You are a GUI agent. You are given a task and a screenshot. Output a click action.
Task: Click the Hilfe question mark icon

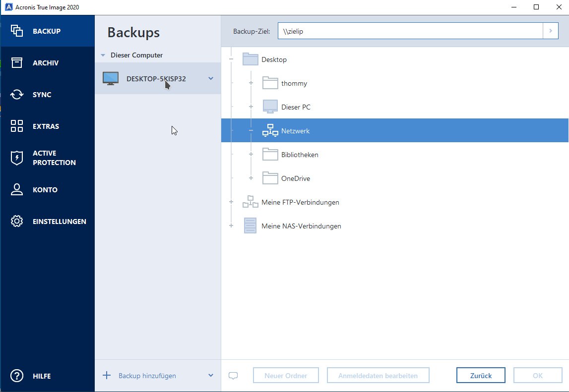16,376
